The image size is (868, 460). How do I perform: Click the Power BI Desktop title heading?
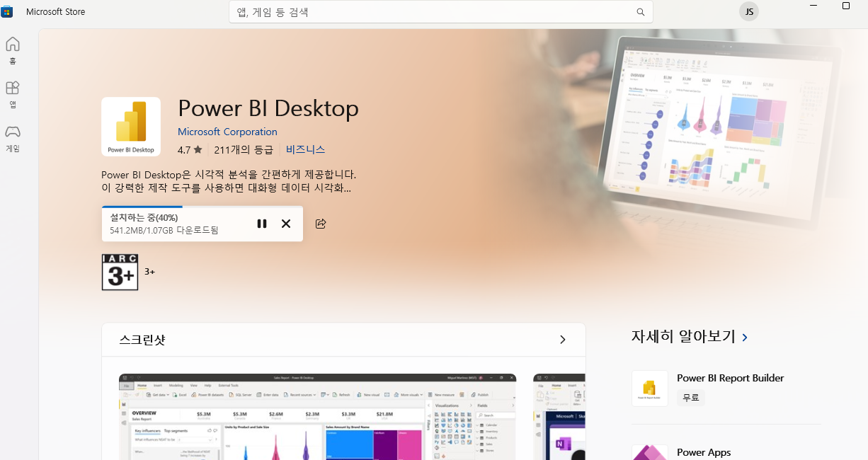pyautogui.click(x=268, y=108)
